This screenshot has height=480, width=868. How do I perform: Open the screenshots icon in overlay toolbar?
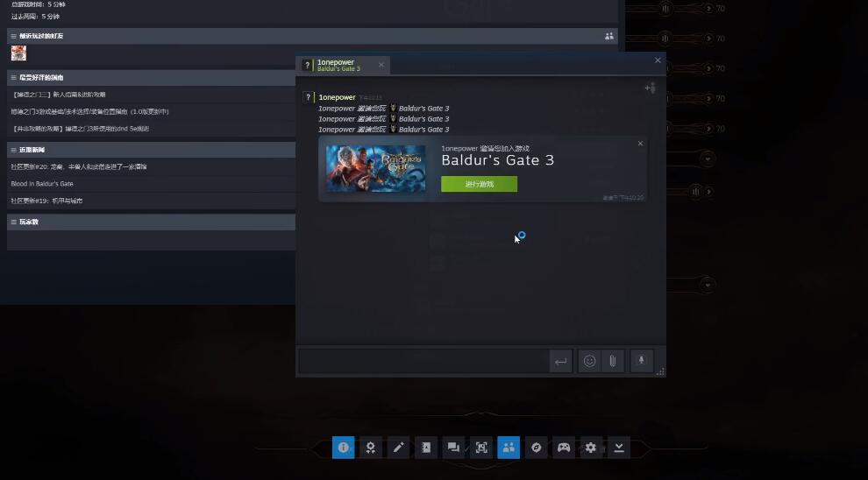[481, 448]
